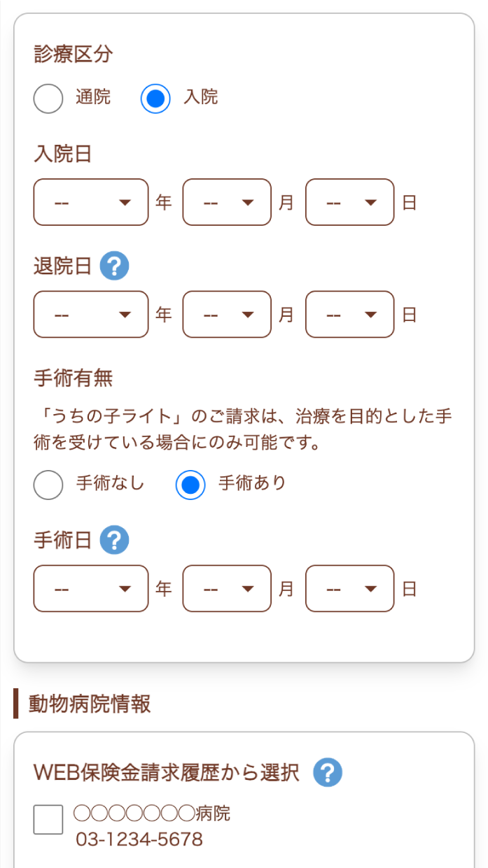Open the 退院日 month dropdown

(x=227, y=314)
